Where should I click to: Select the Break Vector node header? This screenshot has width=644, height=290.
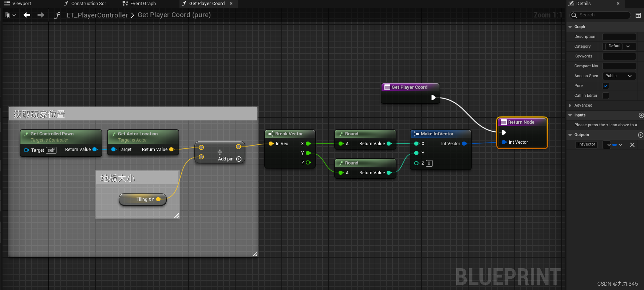pos(290,134)
